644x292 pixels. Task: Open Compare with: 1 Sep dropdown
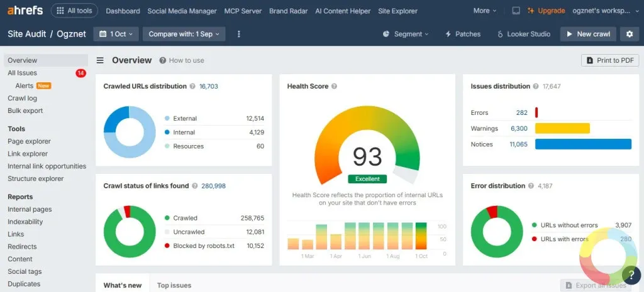pos(184,34)
